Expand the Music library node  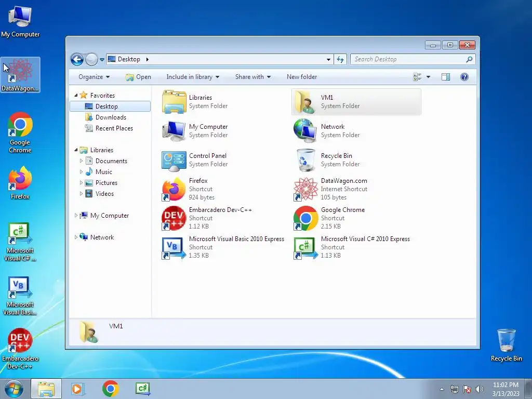[x=81, y=171]
